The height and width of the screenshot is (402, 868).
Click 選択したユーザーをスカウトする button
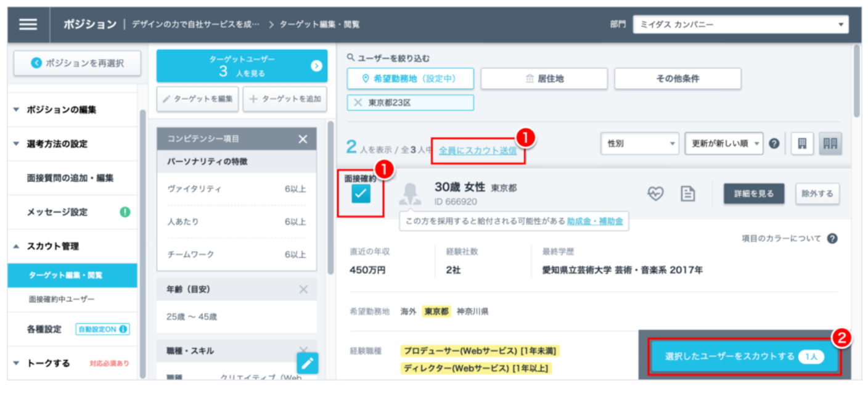744,356
